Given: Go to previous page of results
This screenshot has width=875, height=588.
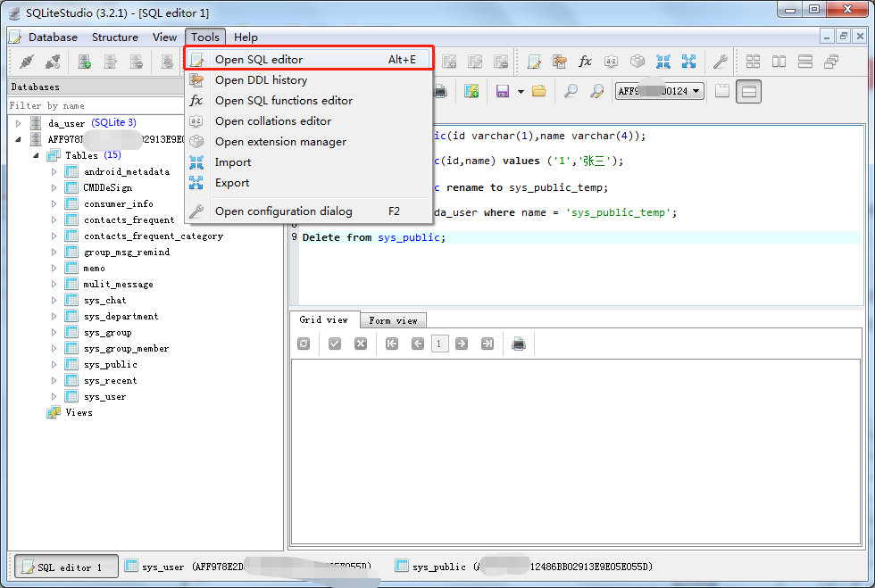Looking at the screenshot, I should pos(418,344).
